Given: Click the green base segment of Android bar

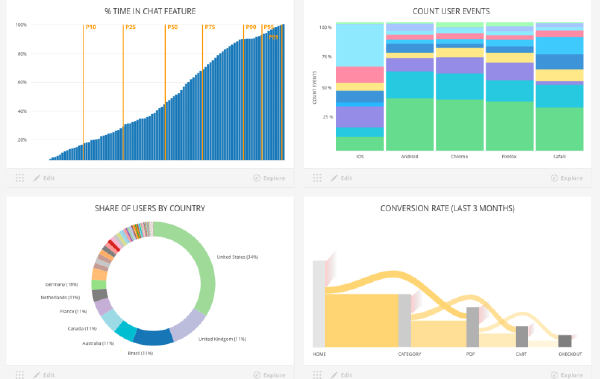Looking at the screenshot, I should pos(410,124).
